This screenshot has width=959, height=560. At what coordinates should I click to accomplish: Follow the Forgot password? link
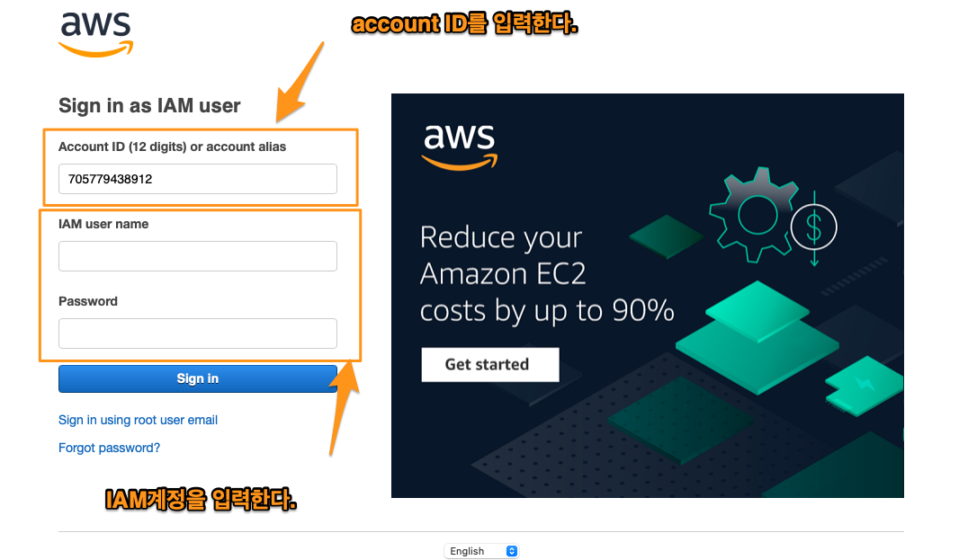(x=110, y=448)
